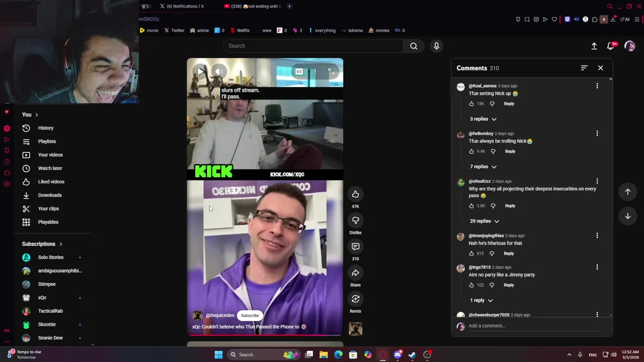Expand 3 replies under @Koal_eemos comment

483,119
